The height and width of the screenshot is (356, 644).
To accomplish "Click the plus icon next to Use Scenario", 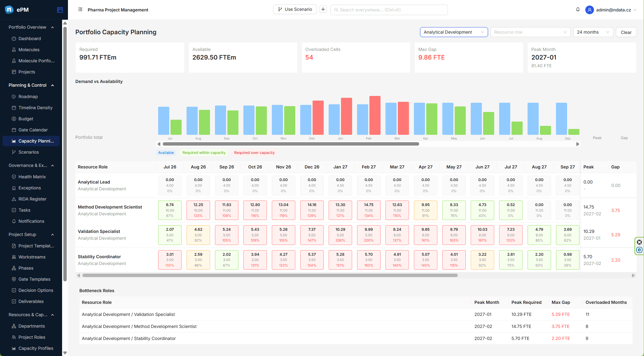I will (323, 9).
